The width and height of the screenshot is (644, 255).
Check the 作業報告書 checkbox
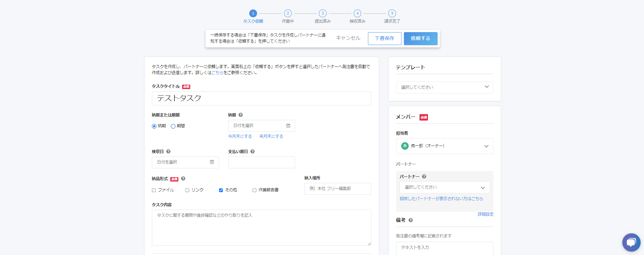(x=254, y=190)
